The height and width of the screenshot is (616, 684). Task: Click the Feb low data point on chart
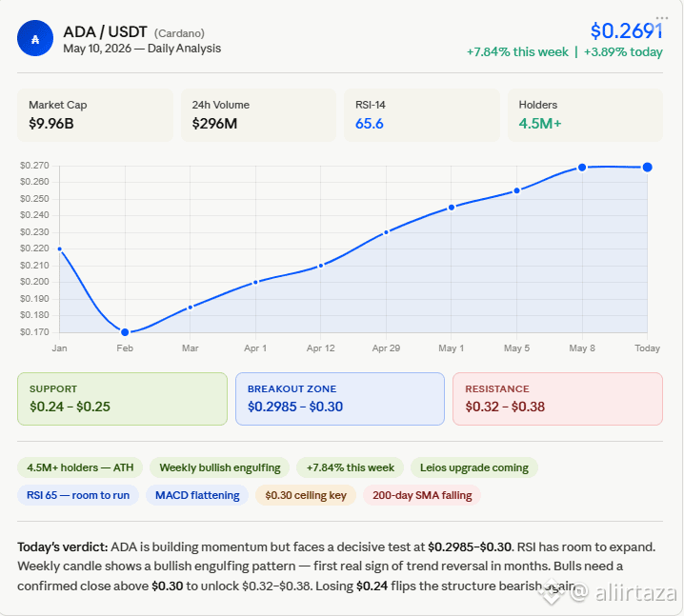(125, 332)
